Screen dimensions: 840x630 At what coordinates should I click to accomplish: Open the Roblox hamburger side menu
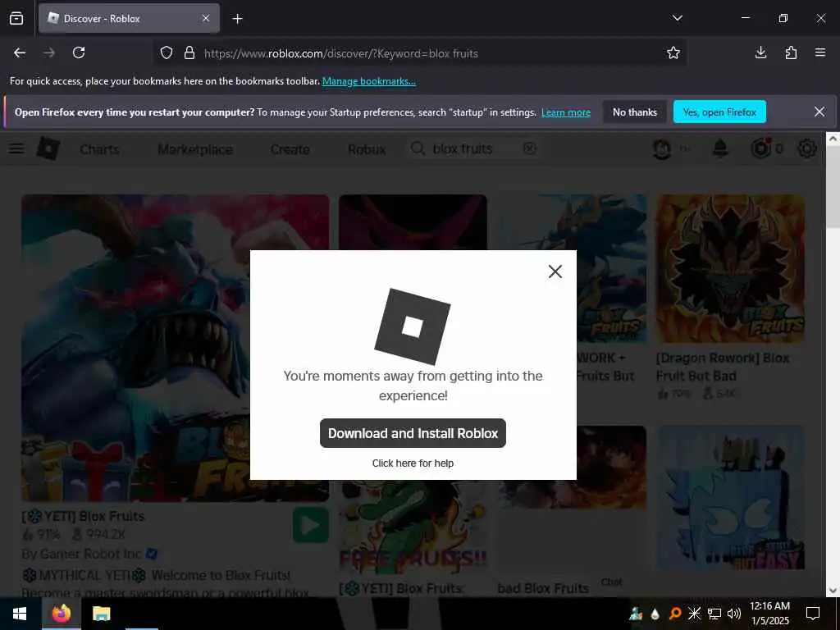[x=16, y=148]
